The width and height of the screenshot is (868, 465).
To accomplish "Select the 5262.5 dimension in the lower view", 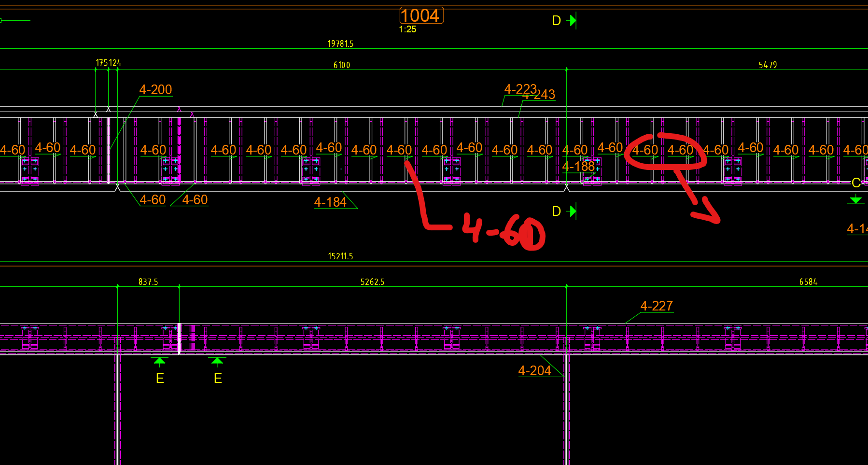I will tap(372, 282).
